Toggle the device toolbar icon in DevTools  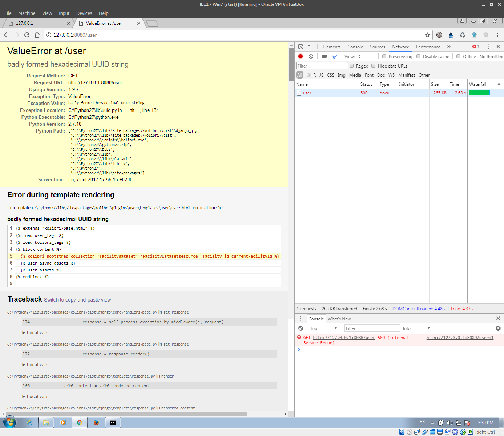310,47
